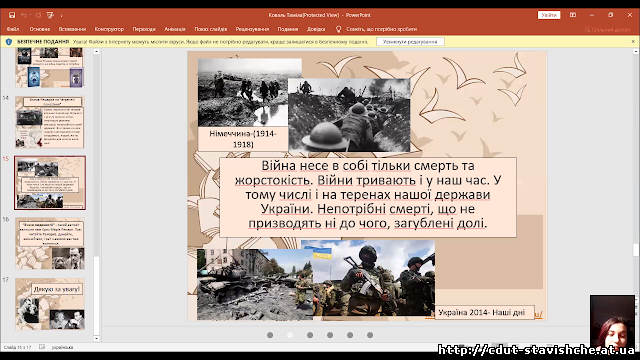Select the destroyed tank street photo
Viewport: 640px width, 360px height.
point(255,284)
